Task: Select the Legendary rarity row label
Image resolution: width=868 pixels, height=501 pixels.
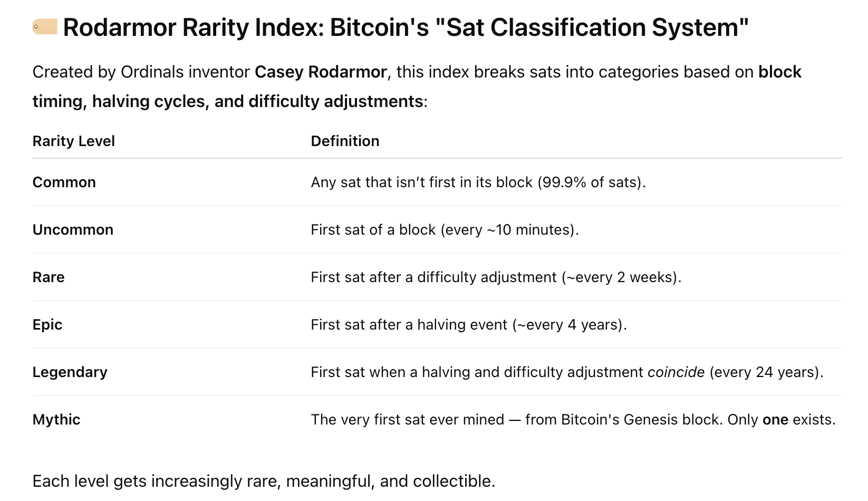Action: coord(70,372)
